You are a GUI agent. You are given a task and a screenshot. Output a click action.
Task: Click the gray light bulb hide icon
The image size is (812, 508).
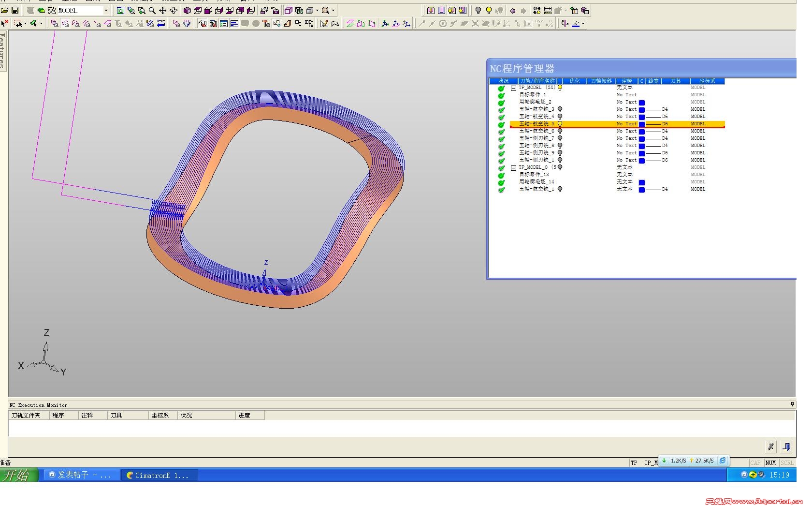pos(478,10)
